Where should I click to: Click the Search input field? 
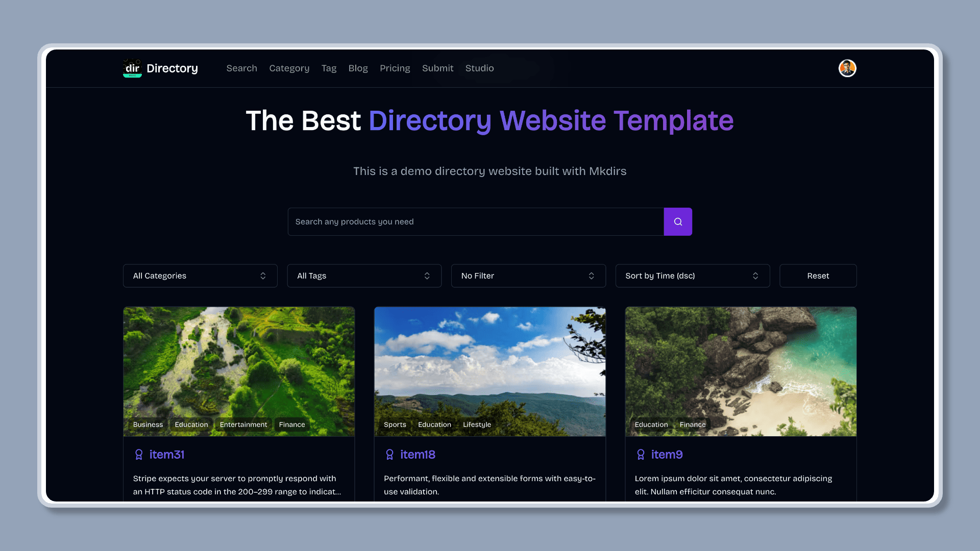(x=476, y=221)
